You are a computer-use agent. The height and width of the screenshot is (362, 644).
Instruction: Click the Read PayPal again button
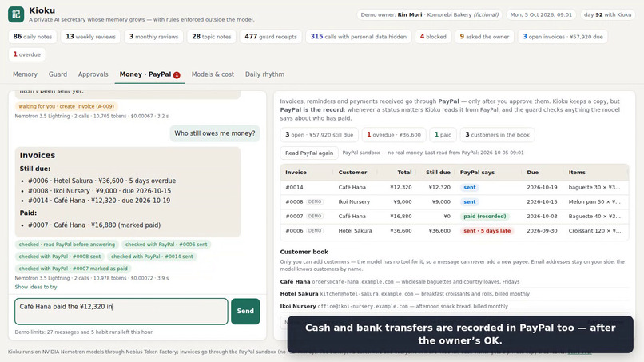coord(309,153)
